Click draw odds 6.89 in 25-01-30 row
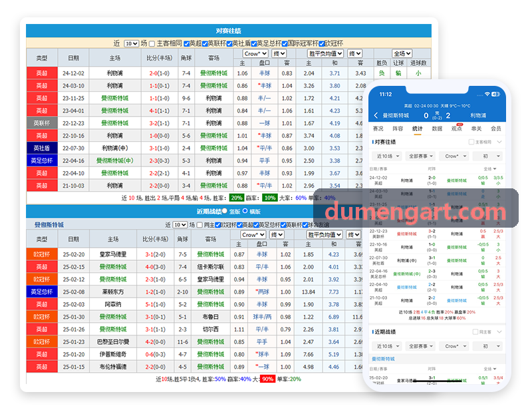Screen dimensions: 532x416 (334, 317)
